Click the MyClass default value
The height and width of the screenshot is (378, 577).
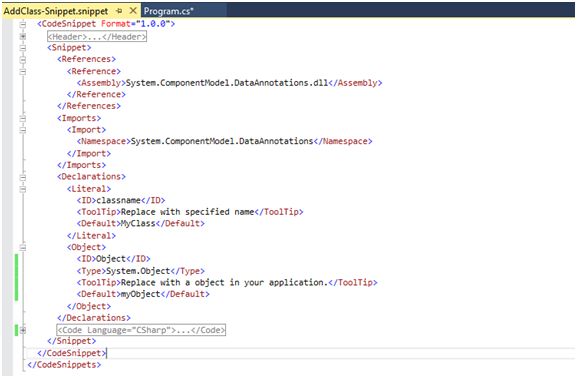coord(138,223)
